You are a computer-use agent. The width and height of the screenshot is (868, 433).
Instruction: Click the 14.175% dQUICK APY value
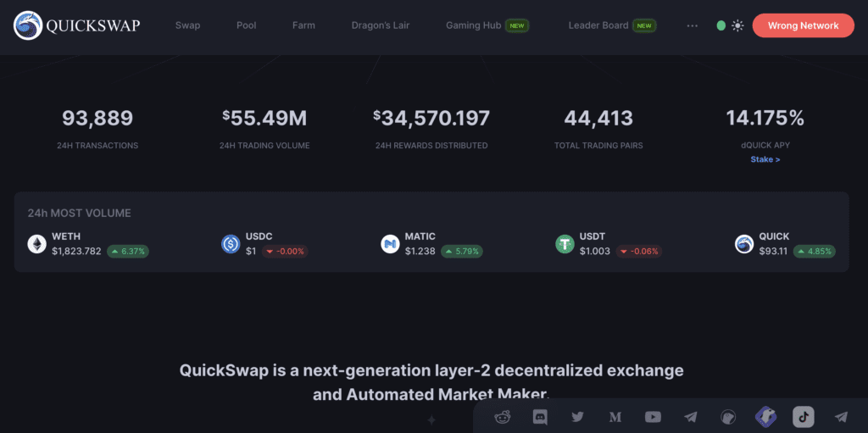tap(765, 118)
